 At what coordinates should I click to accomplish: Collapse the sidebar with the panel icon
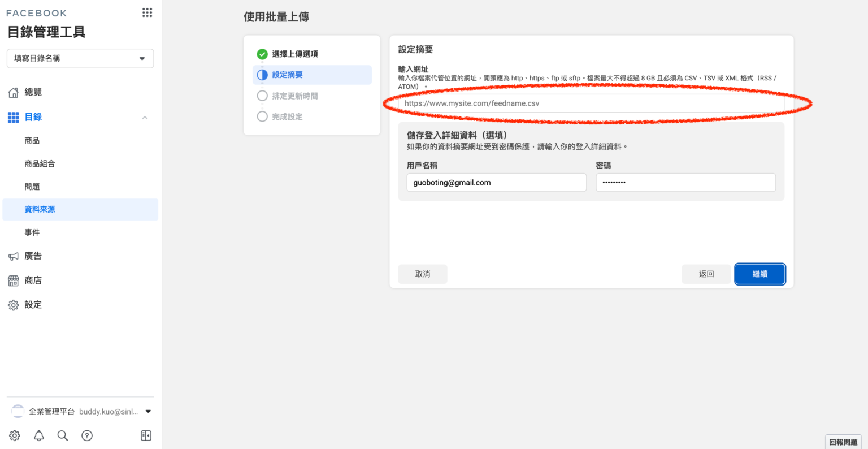click(x=145, y=435)
